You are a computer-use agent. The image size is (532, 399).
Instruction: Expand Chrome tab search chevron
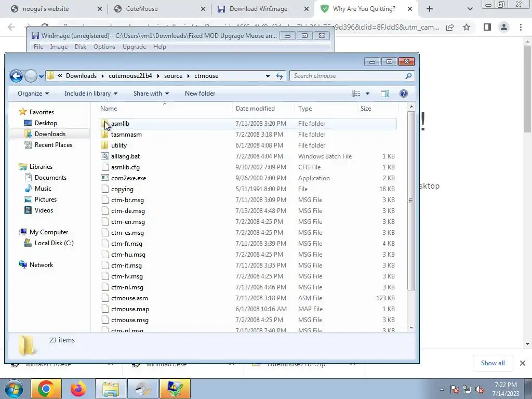click(x=470, y=9)
